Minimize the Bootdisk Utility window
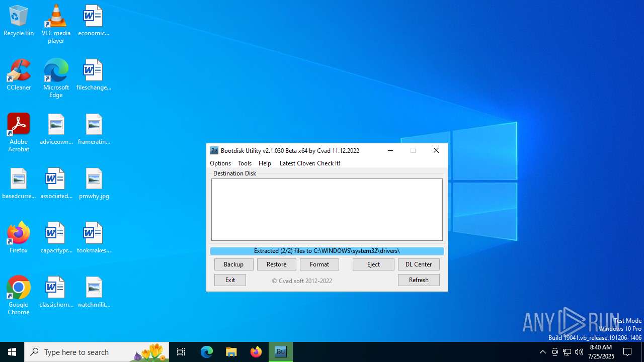The height and width of the screenshot is (362, 644). [390, 150]
